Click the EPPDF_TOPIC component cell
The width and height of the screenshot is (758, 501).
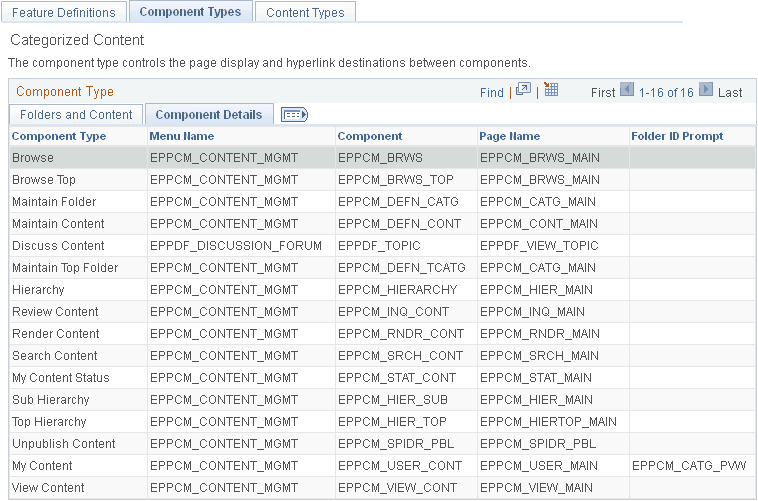[x=406, y=246]
